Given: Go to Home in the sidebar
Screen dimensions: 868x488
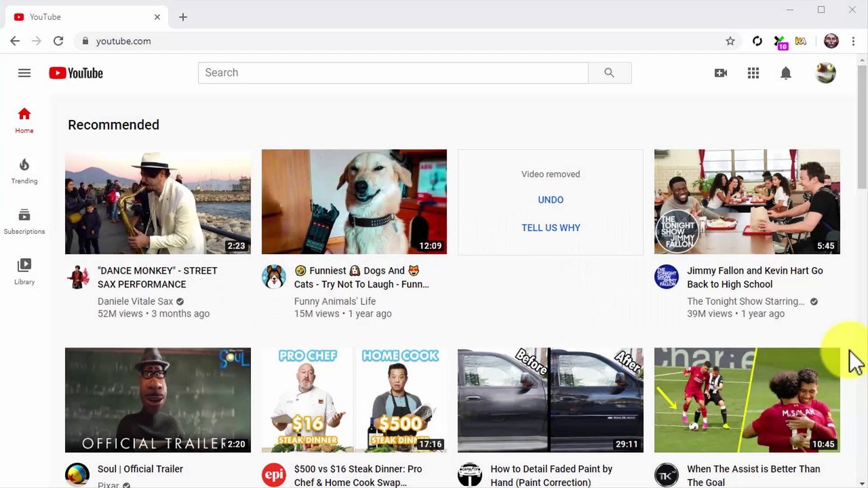Looking at the screenshot, I should [x=24, y=120].
